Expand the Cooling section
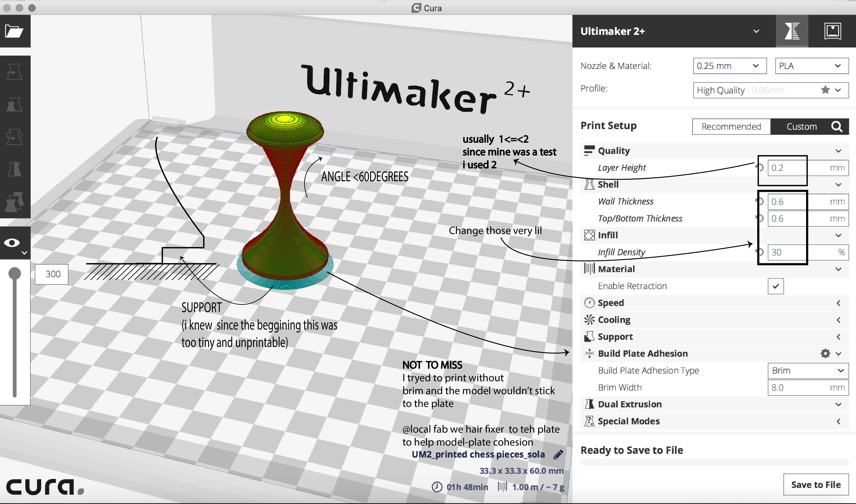Image resolution: width=856 pixels, height=504 pixels. tap(838, 320)
